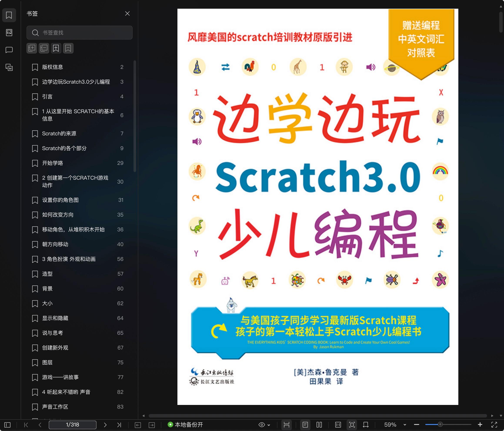Click the document horizontal scrollbar
The width and height of the screenshot is (504, 431).
click(x=317, y=416)
